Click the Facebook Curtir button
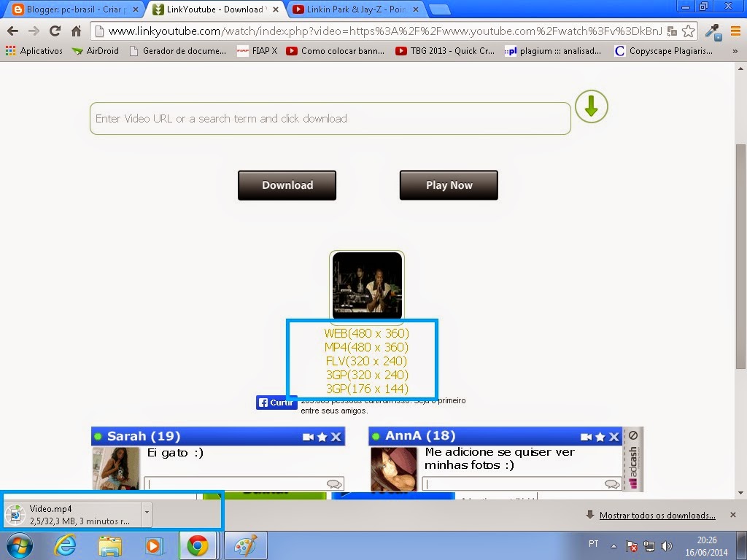This screenshot has height=560, width=747. pos(276,402)
